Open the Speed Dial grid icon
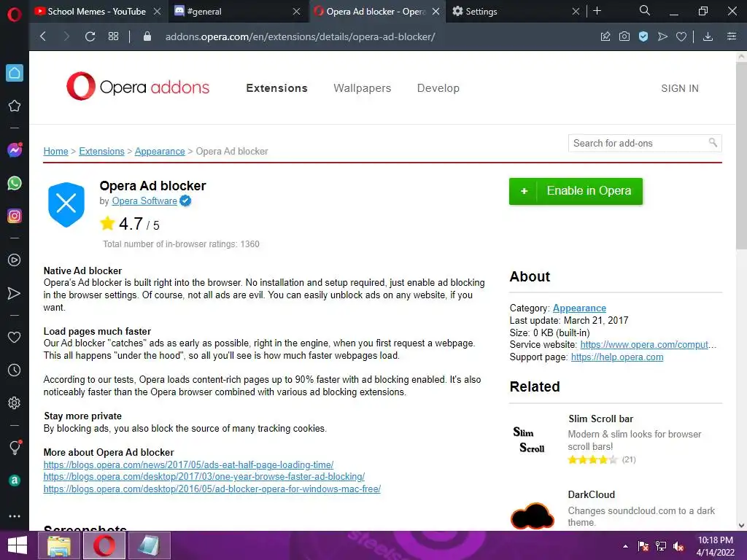747x560 pixels. coord(113,36)
